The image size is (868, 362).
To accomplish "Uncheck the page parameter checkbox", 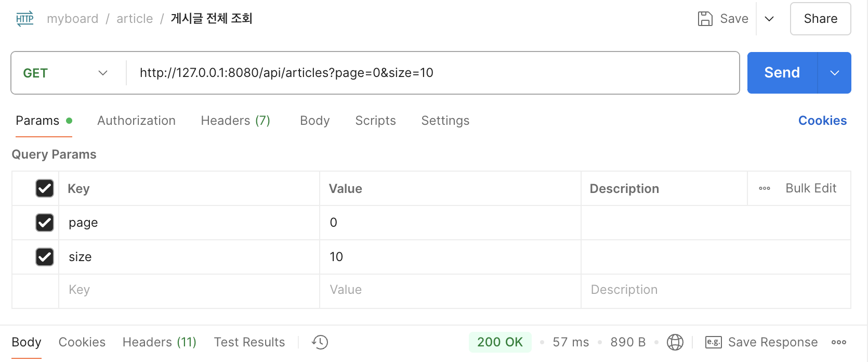I will click(x=45, y=223).
